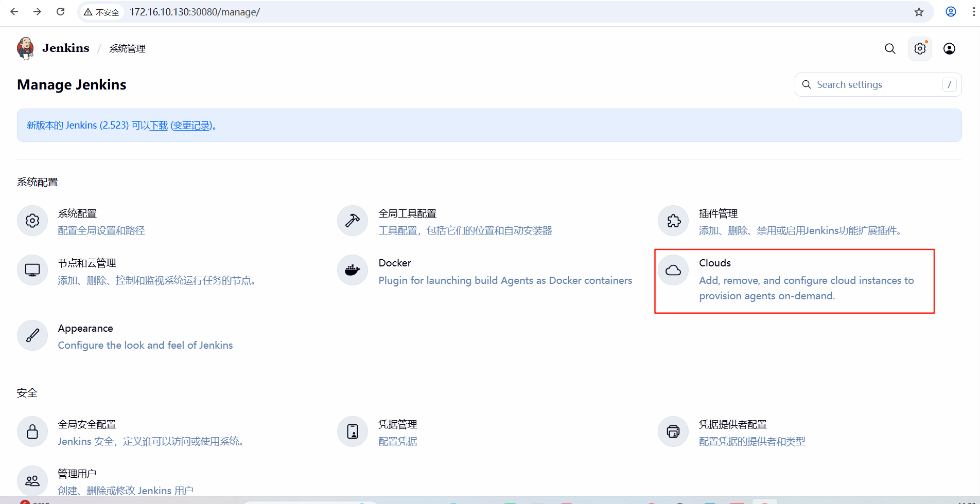The width and height of the screenshot is (980, 504).
Task: Go forward with the browser forward arrow
Action: [37, 12]
